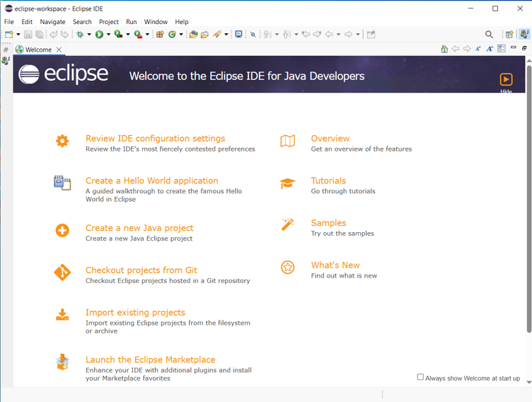
Task: Click the Magnify font size icon
Action: (x=490, y=49)
